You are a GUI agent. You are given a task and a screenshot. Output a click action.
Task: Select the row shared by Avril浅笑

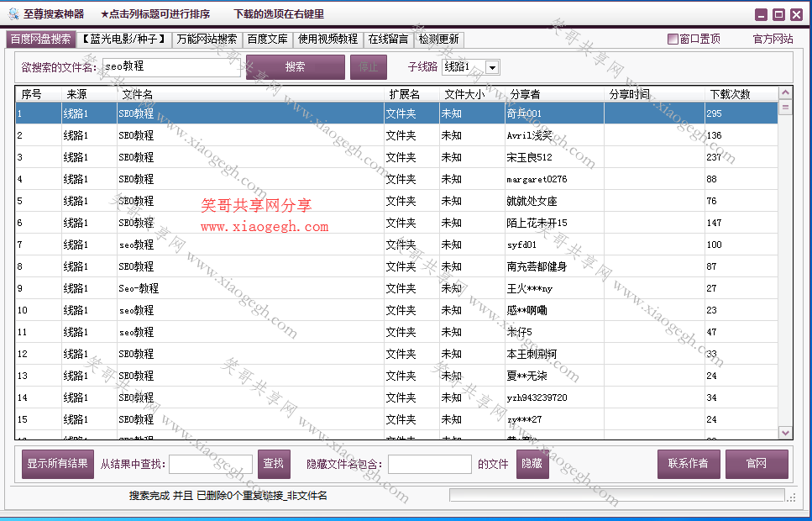pyautogui.click(x=396, y=135)
